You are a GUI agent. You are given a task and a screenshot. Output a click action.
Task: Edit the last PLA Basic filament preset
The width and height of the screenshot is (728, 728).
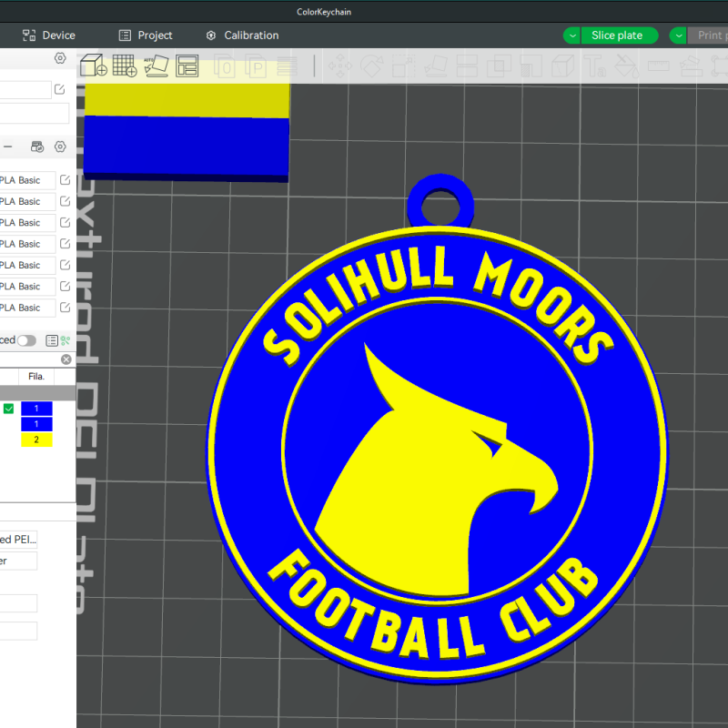(x=65, y=308)
